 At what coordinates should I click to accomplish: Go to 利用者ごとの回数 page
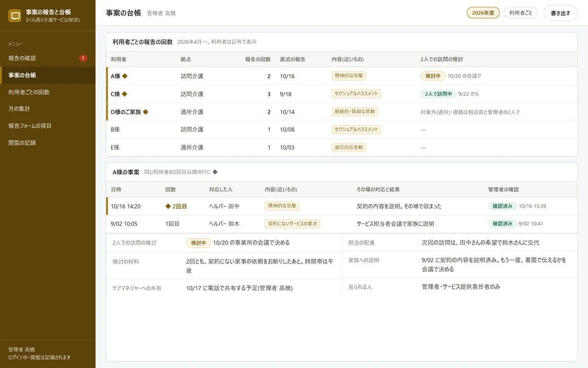tap(48, 92)
